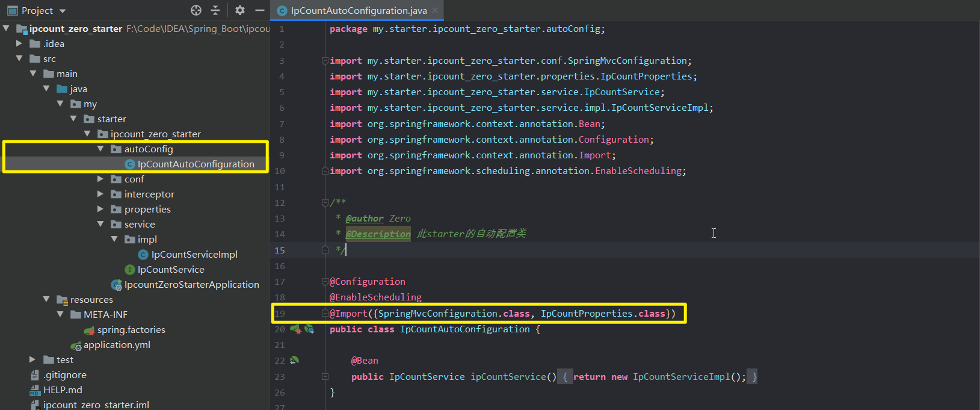Click the Spring bean gutter icon on line 22
Image resolution: width=980 pixels, height=410 pixels.
tap(294, 360)
